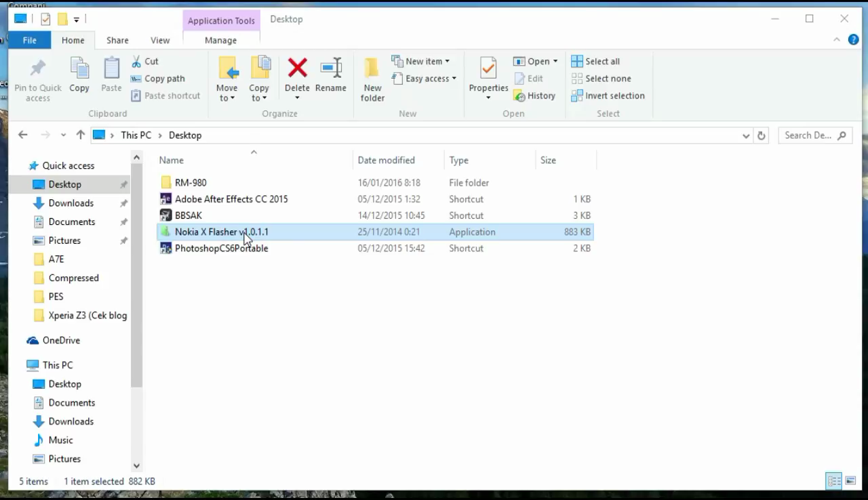This screenshot has width=868, height=500.
Task: Click the Forward navigation arrow
Action: pos(45,135)
